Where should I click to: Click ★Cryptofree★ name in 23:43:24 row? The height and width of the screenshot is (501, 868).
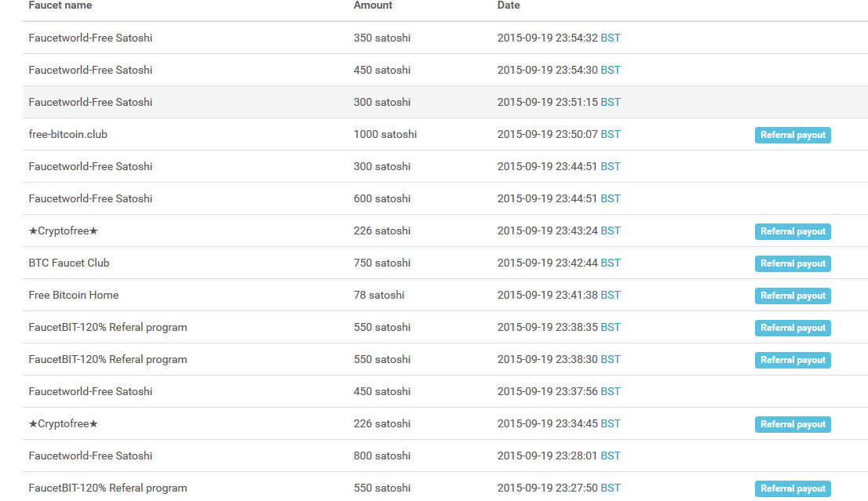click(x=63, y=231)
